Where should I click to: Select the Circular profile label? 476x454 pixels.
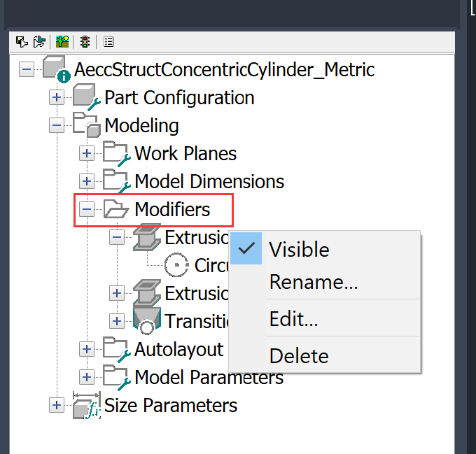point(211,265)
